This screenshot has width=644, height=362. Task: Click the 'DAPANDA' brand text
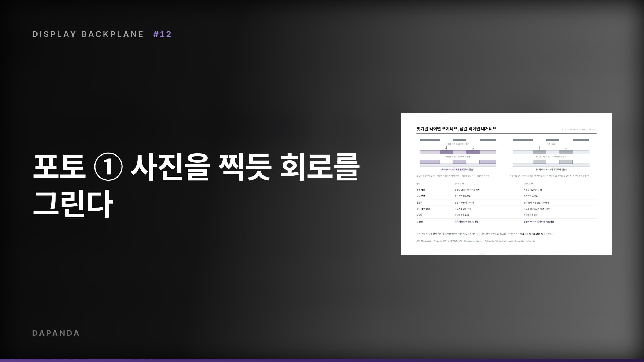coord(56,333)
